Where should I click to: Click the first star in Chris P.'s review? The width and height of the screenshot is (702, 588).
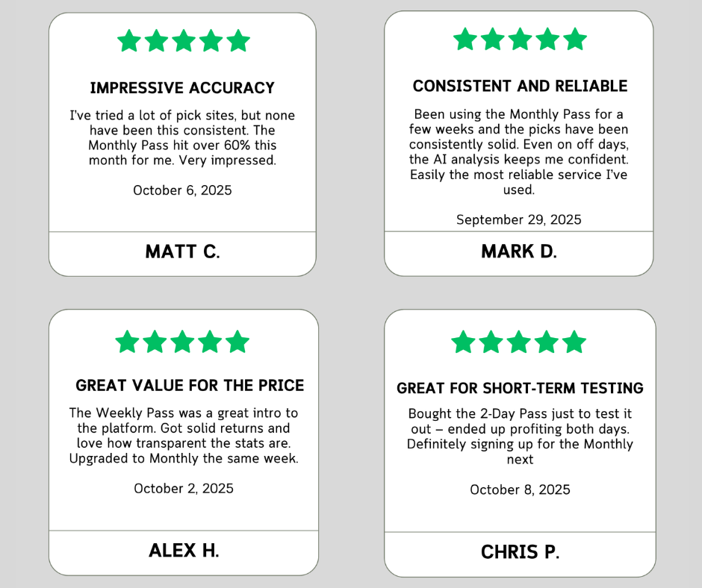point(464,343)
